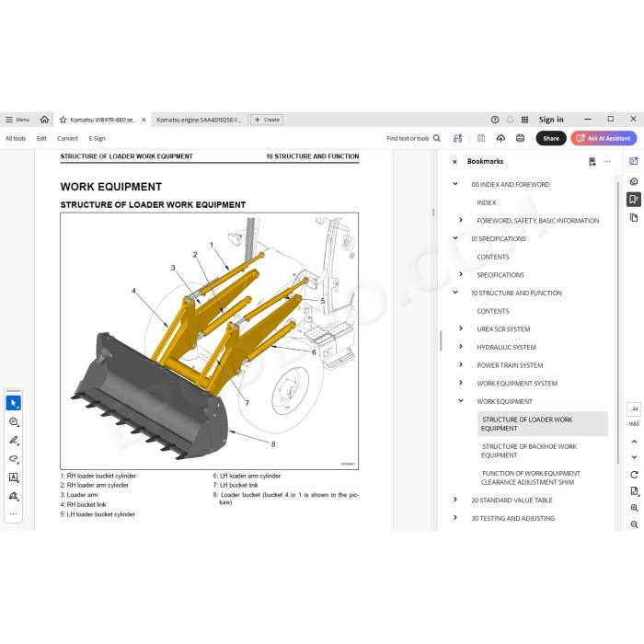Expand 20 STANDARD VALUE TABLE bookmark
The width and height of the screenshot is (644, 644).
pos(455,500)
